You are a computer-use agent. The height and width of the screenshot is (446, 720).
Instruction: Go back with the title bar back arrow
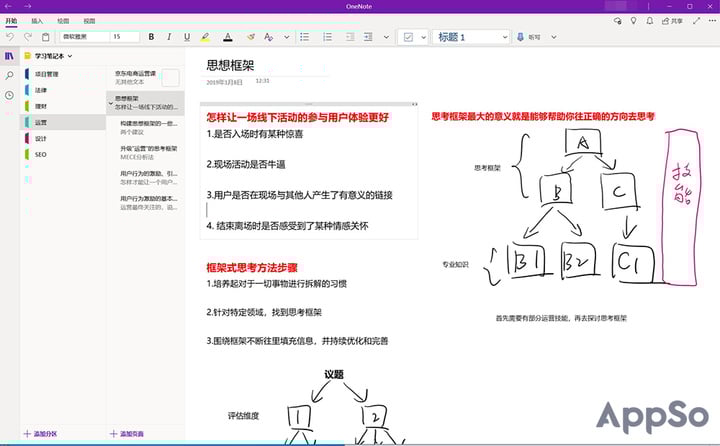pyautogui.click(x=8, y=6)
